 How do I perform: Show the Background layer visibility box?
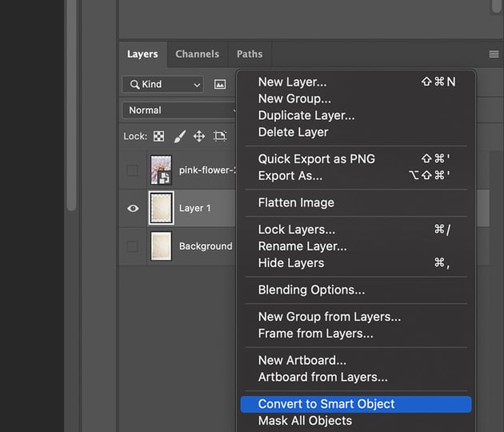[133, 246]
